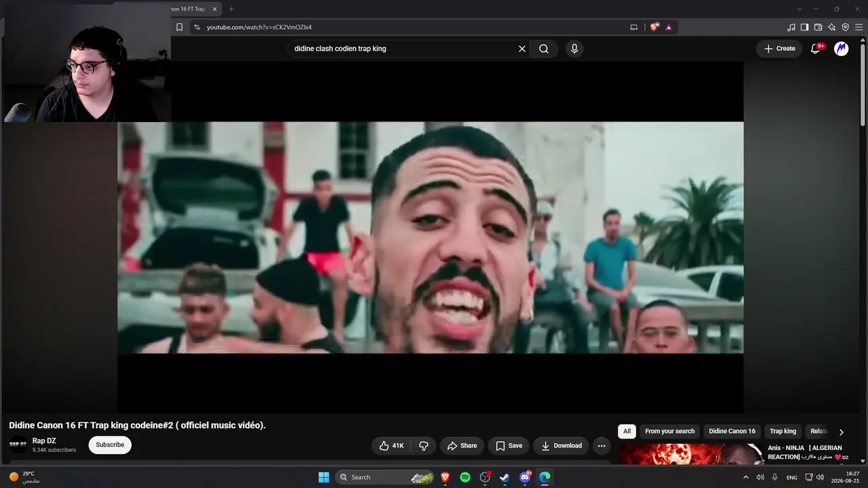
Task: Open Microsoft Edge from the taskbar
Action: pyautogui.click(x=545, y=477)
